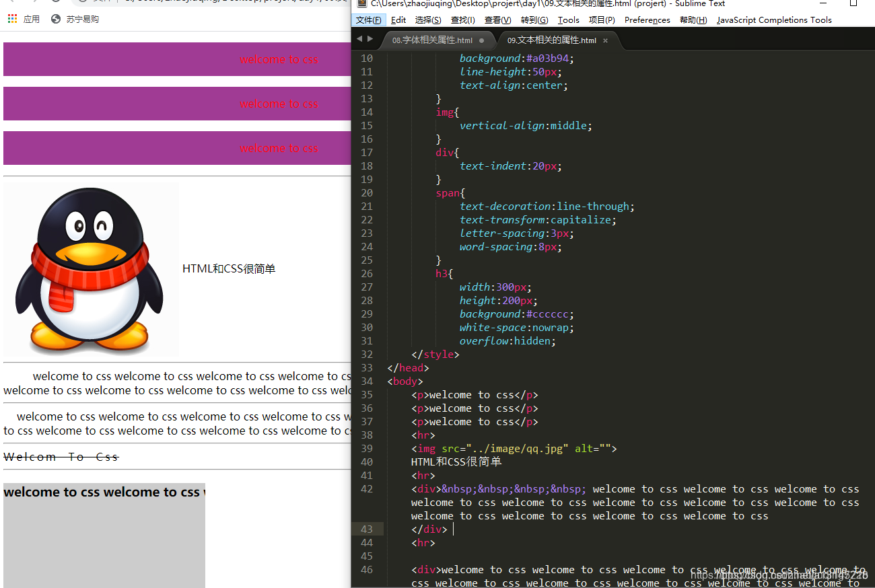Open the 查看(V) menu
Screen dimensions: 875x588
point(497,20)
